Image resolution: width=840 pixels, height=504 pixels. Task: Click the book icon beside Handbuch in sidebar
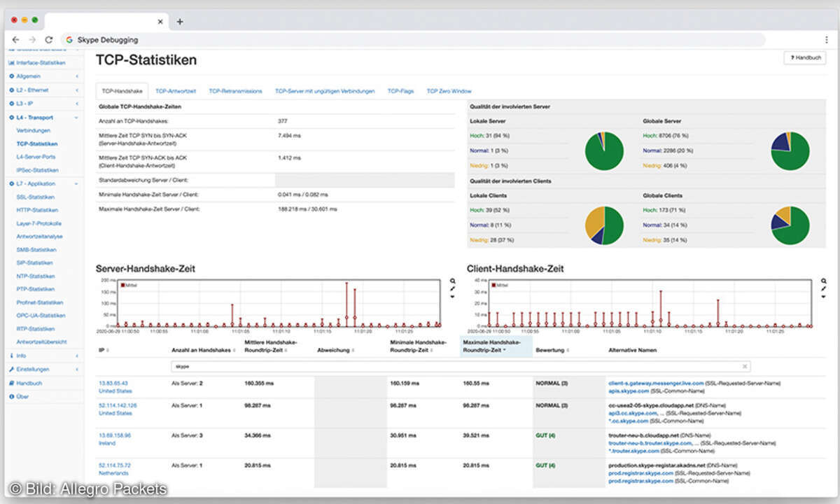coord(12,383)
